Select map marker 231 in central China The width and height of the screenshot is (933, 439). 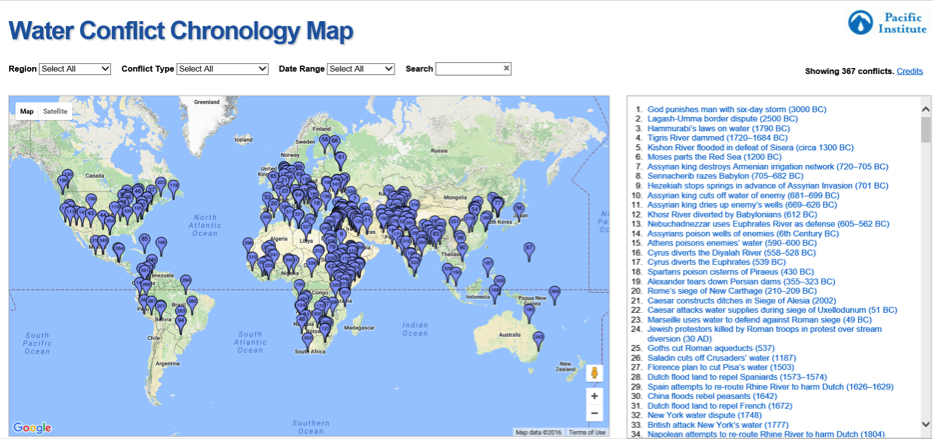[x=455, y=224]
